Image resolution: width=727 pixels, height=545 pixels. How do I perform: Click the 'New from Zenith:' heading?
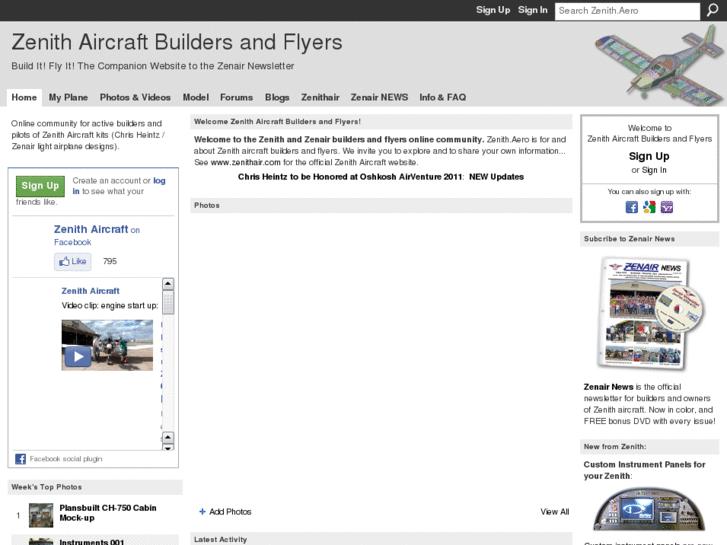point(615,447)
